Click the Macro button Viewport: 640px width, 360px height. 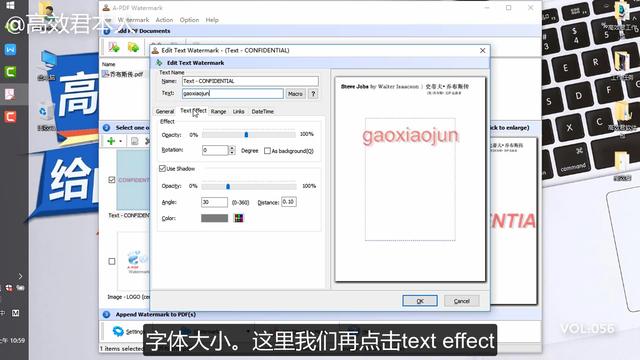coord(295,94)
